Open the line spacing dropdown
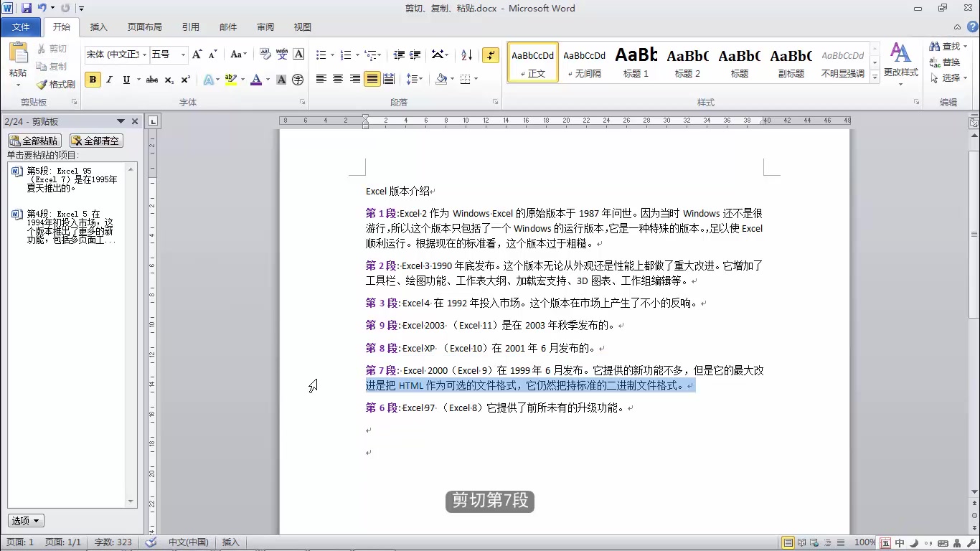 point(414,79)
